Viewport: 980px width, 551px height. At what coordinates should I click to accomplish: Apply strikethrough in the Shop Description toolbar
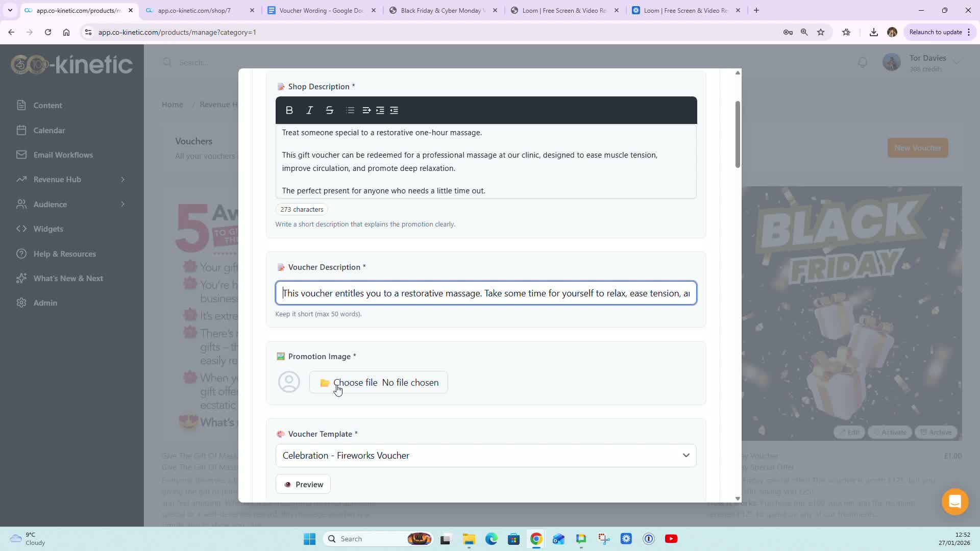coord(330,110)
